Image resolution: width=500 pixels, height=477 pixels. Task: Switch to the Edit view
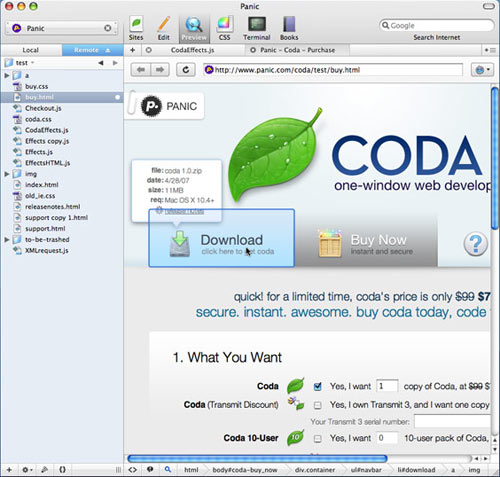point(163,29)
